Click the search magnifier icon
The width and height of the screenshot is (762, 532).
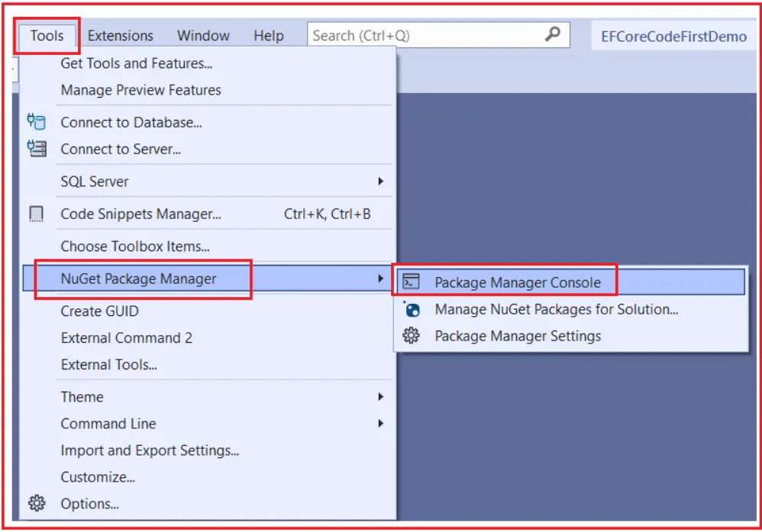552,34
